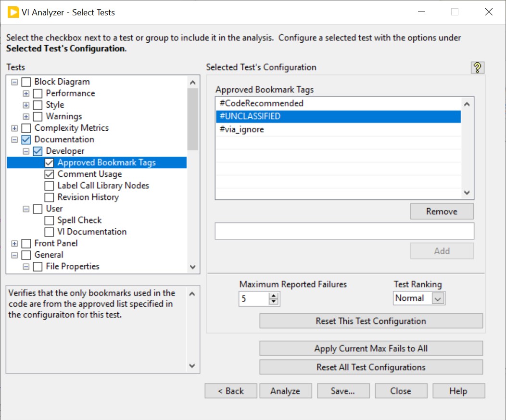Viewport: 506px width, 420px height.
Task: Check the Warnings group checkbox
Action: pyautogui.click(x=38, y=116)
